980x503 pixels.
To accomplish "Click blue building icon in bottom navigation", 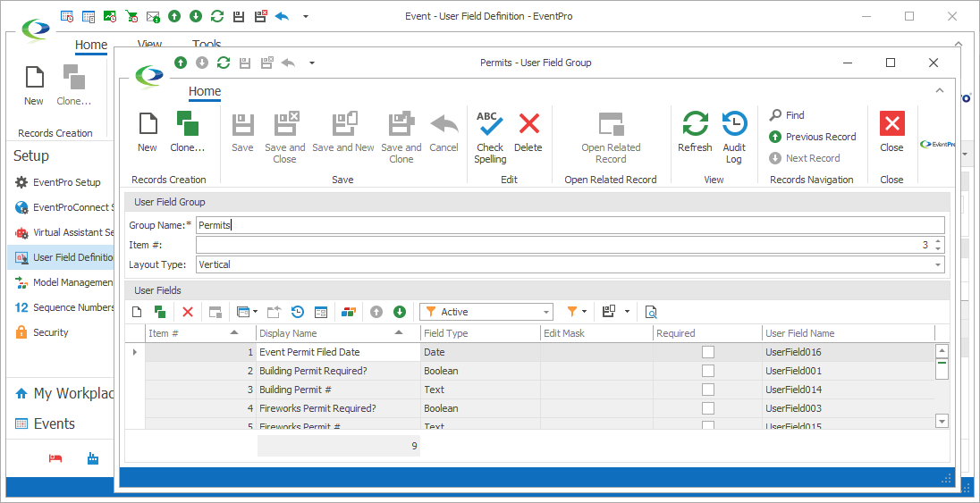I will point(93,458).
